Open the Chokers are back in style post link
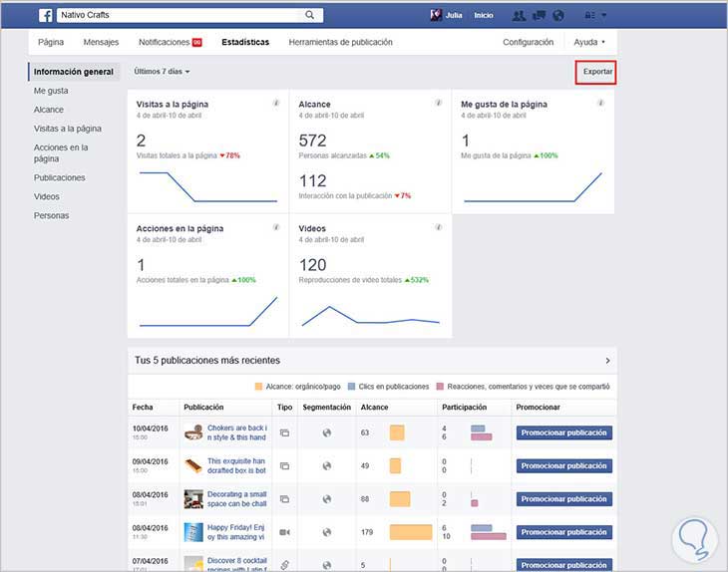Viewport: 728px width, 572px height. (x=236, y=432)
